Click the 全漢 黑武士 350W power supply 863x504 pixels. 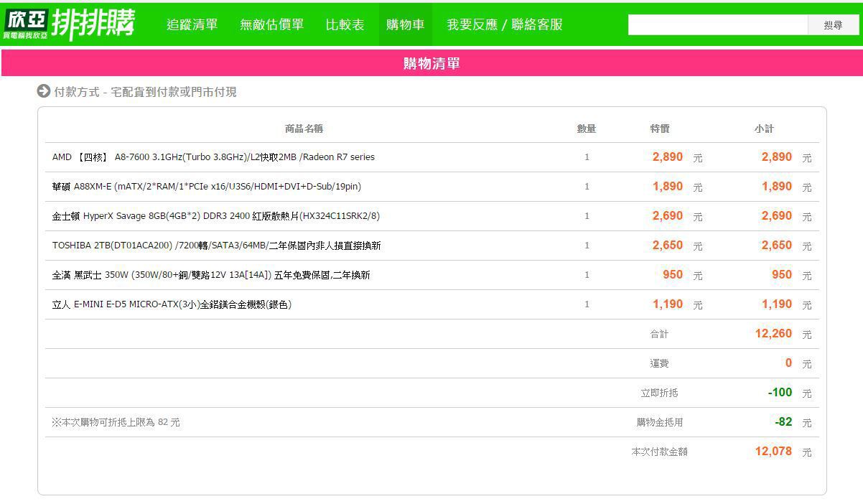211,275
